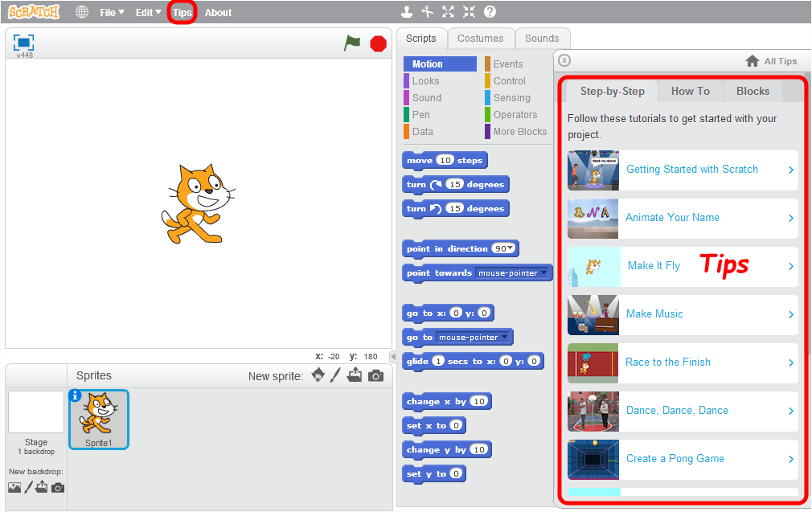Expand Create a Pong Game chevron
Viewport: 812px width, 512px height.
(x=791, y=459)
